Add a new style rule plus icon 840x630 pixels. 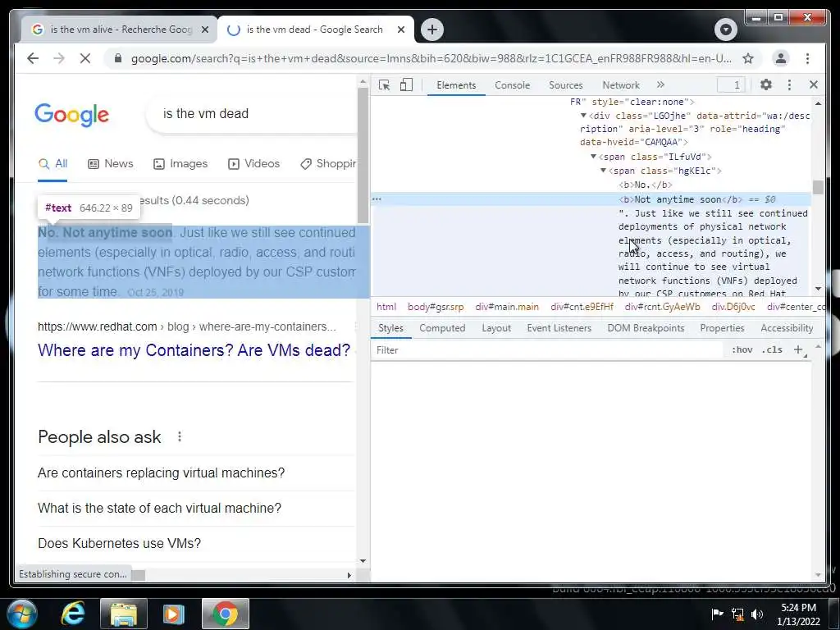point(798,349)
